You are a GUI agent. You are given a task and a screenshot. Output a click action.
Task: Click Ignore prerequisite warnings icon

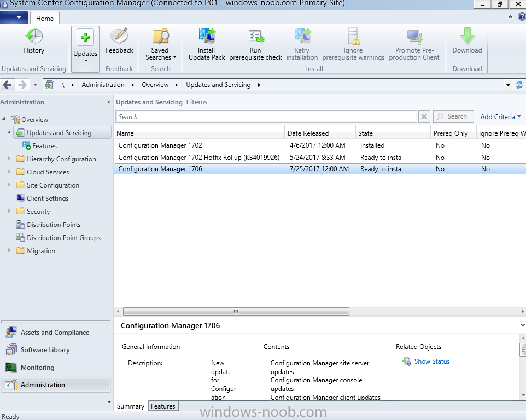(x=353, y=44)
